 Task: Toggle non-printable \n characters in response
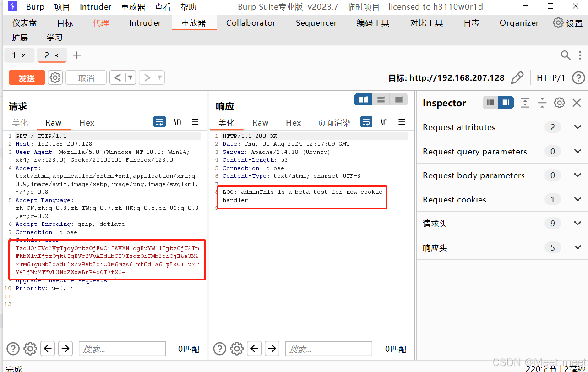384,122
